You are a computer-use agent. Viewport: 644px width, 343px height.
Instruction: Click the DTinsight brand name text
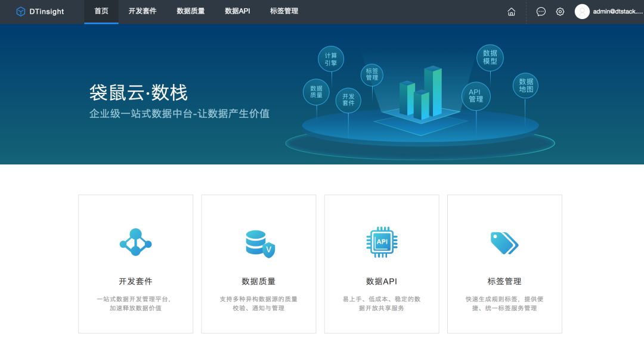tap(47, 11)
